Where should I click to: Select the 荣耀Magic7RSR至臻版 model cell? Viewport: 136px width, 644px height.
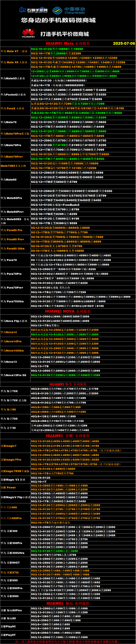pyautogui.click(x=15, y=471)
